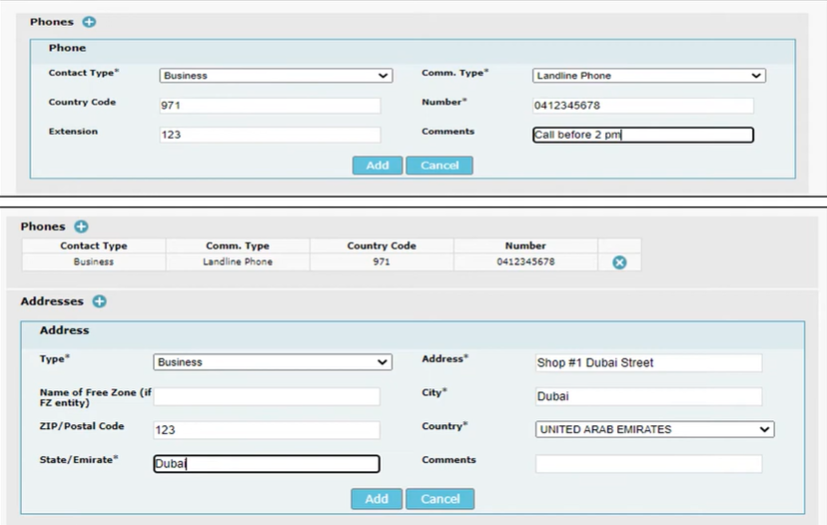Screen dimensions: 827x525
Task: Click the plus icon beside Phones above the phone table
Action: point(82,227)
